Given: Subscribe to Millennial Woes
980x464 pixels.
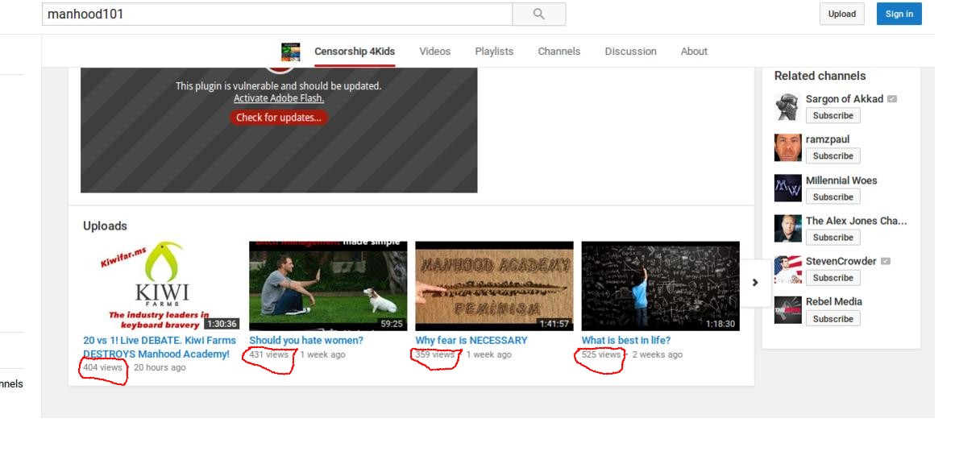Looking at the screenshot, I should (833, 197).
